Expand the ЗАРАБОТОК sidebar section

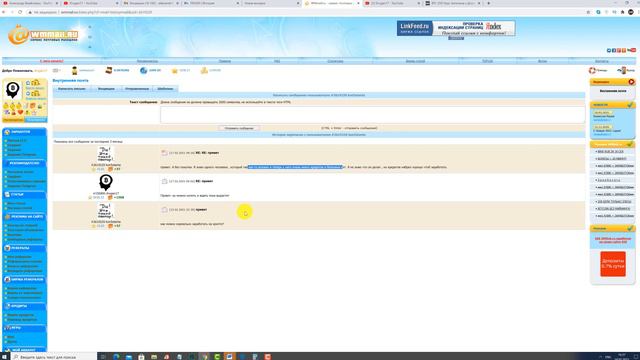coord(24,132)
